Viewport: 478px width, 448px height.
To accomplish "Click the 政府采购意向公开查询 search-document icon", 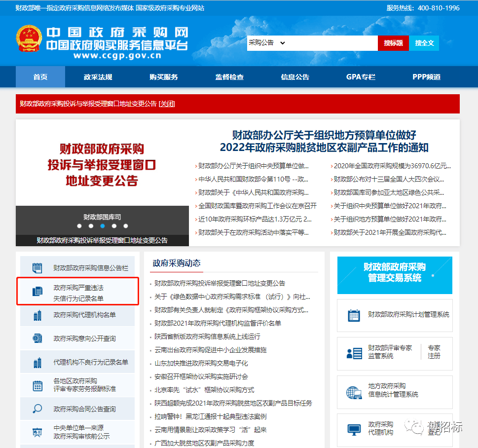I will click(37, 338).
